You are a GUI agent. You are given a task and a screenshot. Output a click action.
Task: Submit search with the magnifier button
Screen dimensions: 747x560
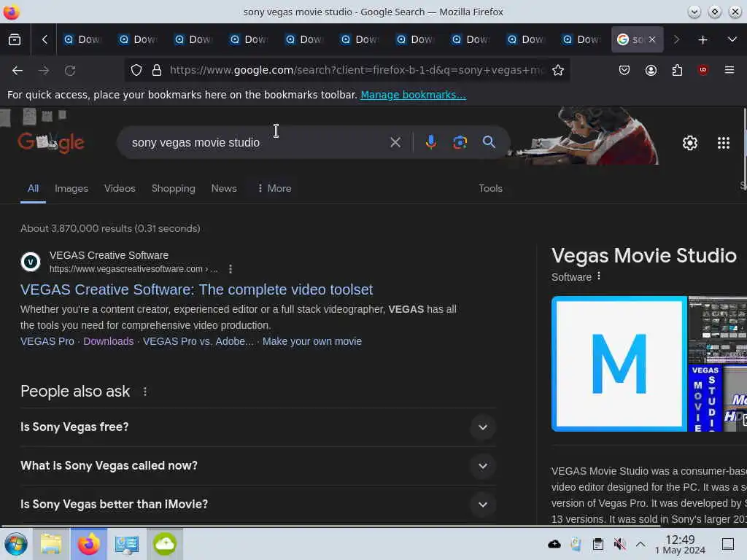(489, 142)
